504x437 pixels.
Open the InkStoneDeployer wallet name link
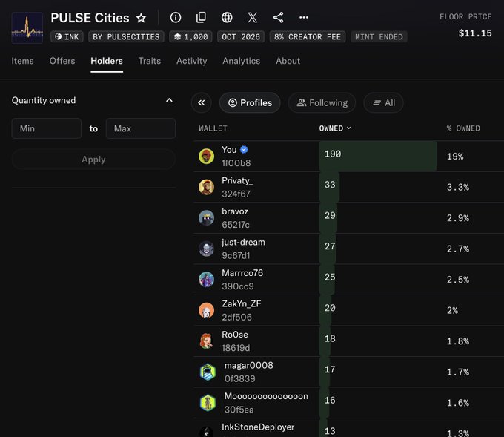(x=258, y=427)
